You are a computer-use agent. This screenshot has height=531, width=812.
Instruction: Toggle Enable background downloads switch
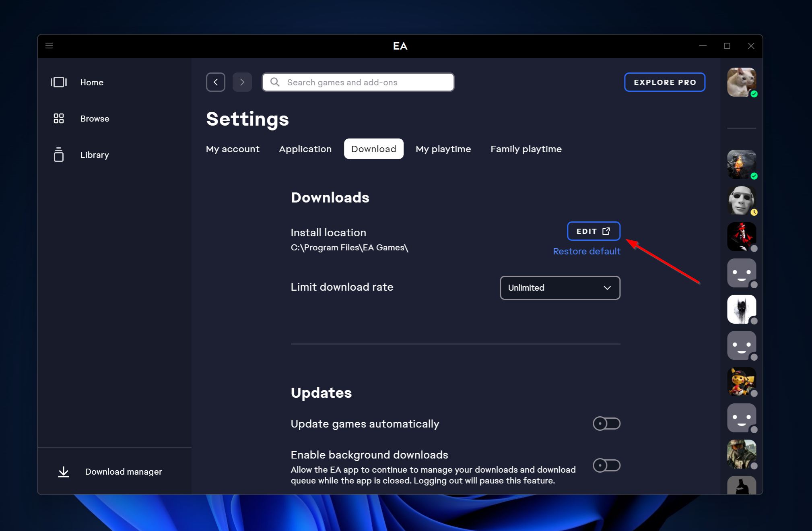(x=607, y=466)
